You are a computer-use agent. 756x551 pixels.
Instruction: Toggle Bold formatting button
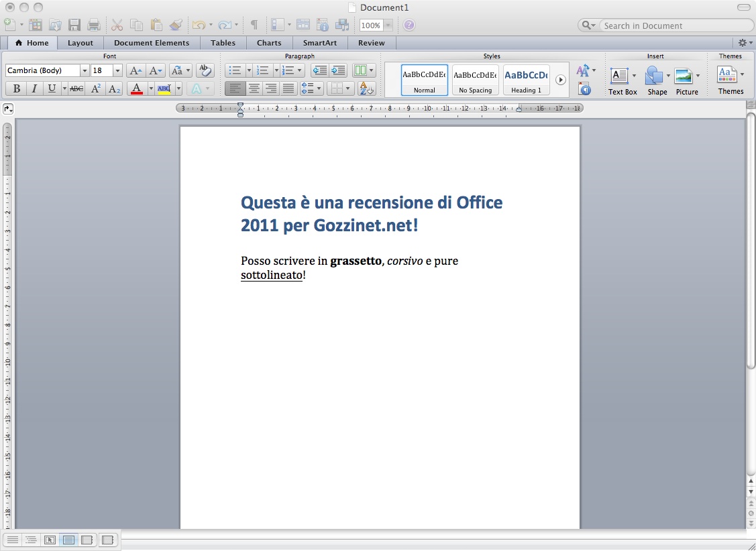click(16, 88)
